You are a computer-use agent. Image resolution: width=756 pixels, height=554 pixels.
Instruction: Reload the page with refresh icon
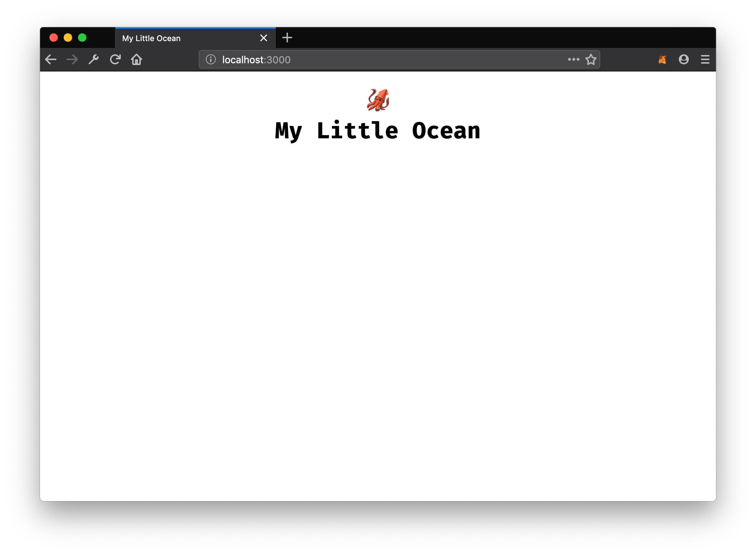[x=115, y=59]
